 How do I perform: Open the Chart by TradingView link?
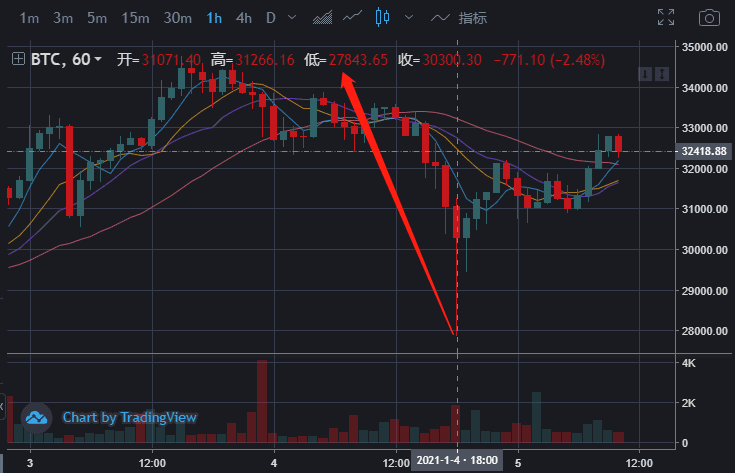point(130,417)
